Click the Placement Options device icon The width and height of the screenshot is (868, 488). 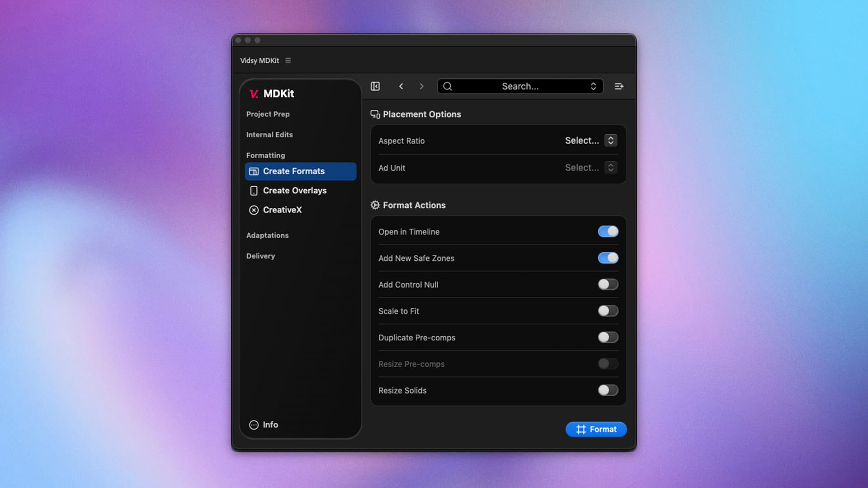coord(374,114)
